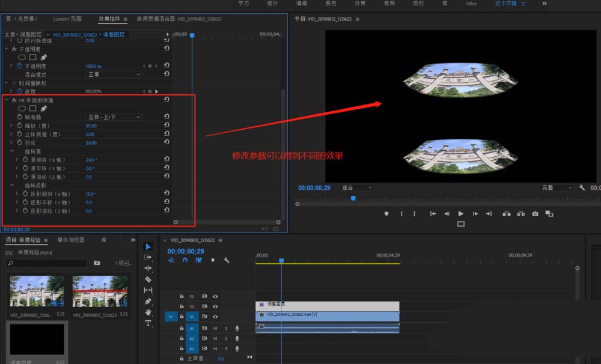Select the Hand tool

148,312
